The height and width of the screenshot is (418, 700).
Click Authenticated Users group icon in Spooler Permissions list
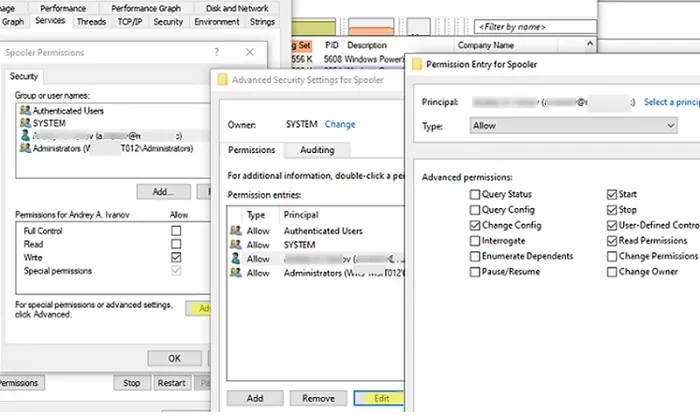click(x=24, y=111)
